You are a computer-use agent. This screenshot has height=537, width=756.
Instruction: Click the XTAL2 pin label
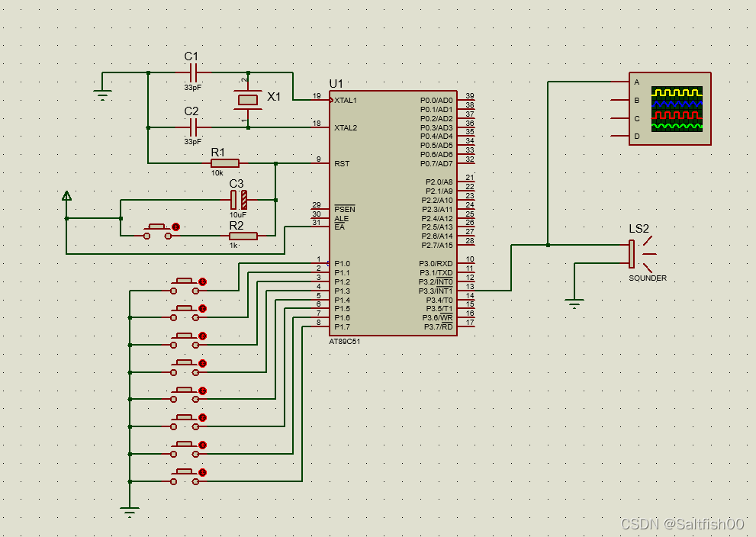pyautogui.click(x=346, y=127)
